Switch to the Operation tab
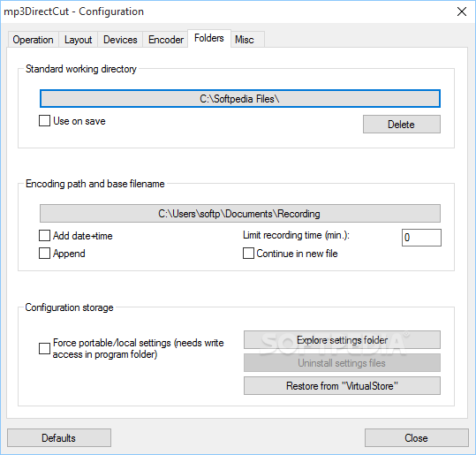The width and height of the screenshot is (476, 455). [x=33, y=40]
